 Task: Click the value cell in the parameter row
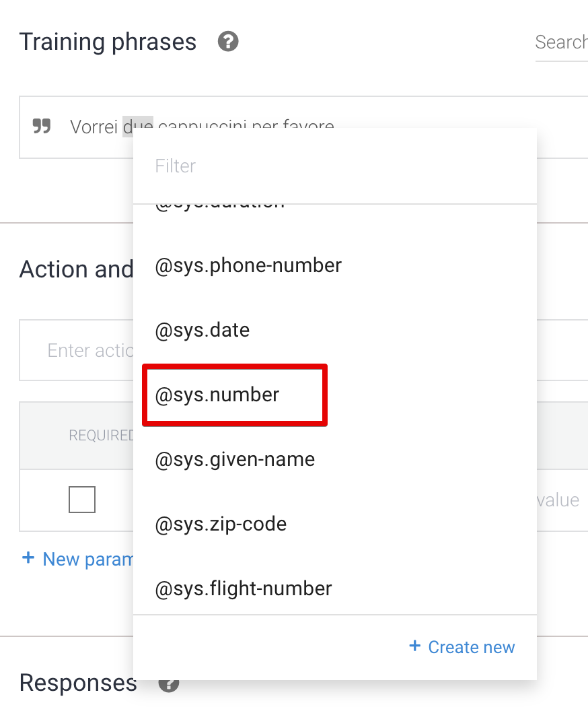click(558, 500)
